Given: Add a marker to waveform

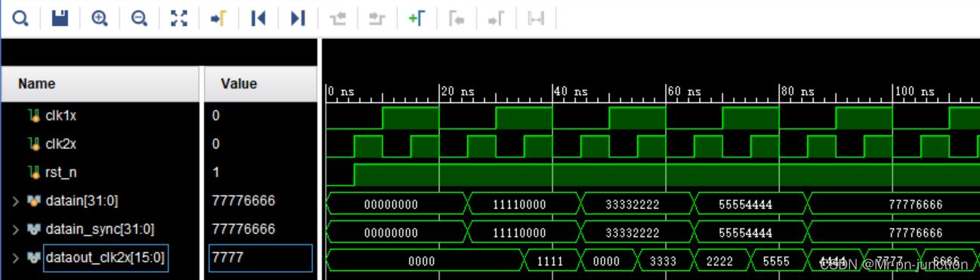Looking at the screenshot, I should [416, 18].
